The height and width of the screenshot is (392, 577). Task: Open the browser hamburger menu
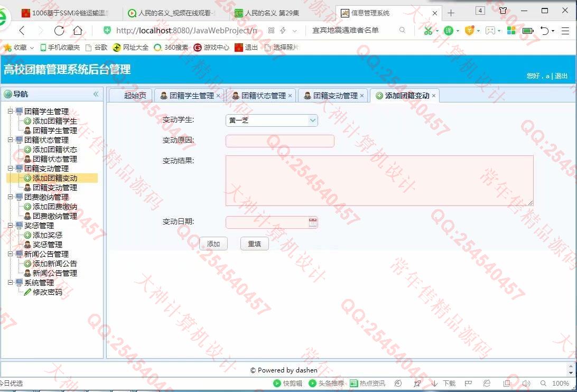[x=565, y=31]
